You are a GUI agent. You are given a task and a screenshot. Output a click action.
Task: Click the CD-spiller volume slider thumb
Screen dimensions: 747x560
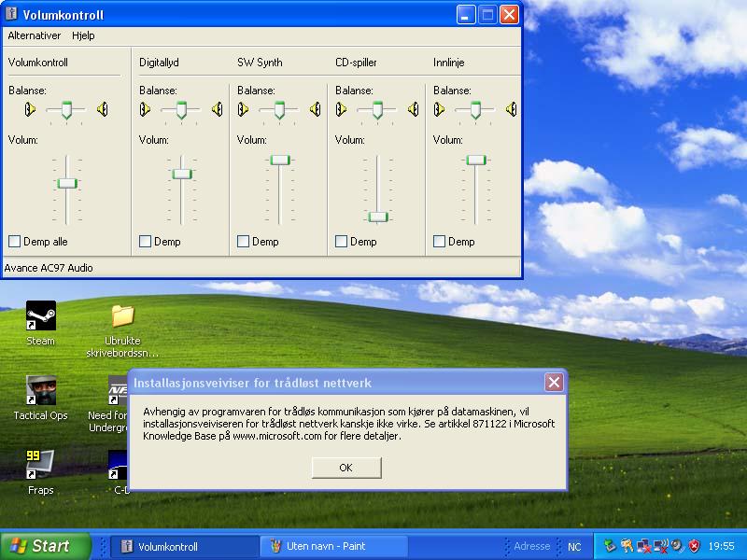378,217
